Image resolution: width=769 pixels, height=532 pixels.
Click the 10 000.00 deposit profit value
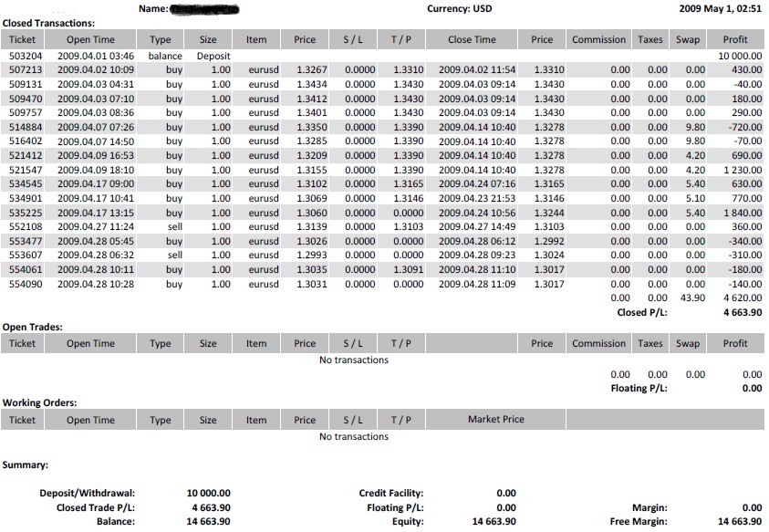coord(740,56)
